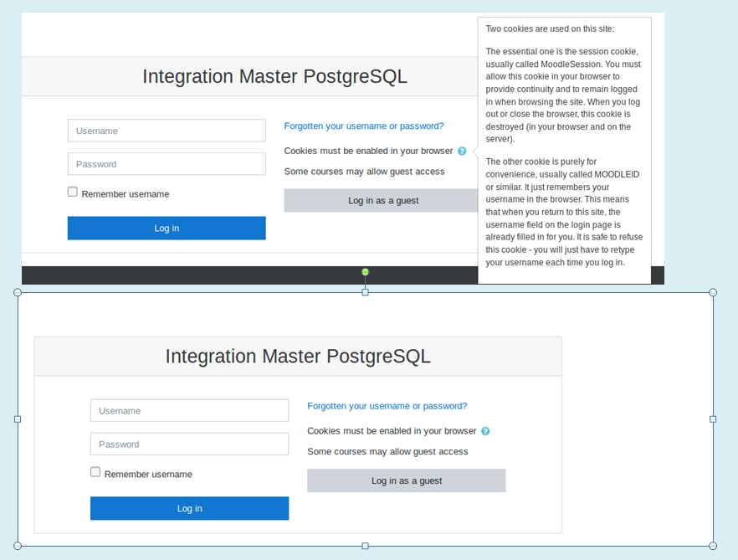Screen dimensions: 738x560
Task: Click the bottom-middle selection handle of the bottom image
Action: point(365,546)
